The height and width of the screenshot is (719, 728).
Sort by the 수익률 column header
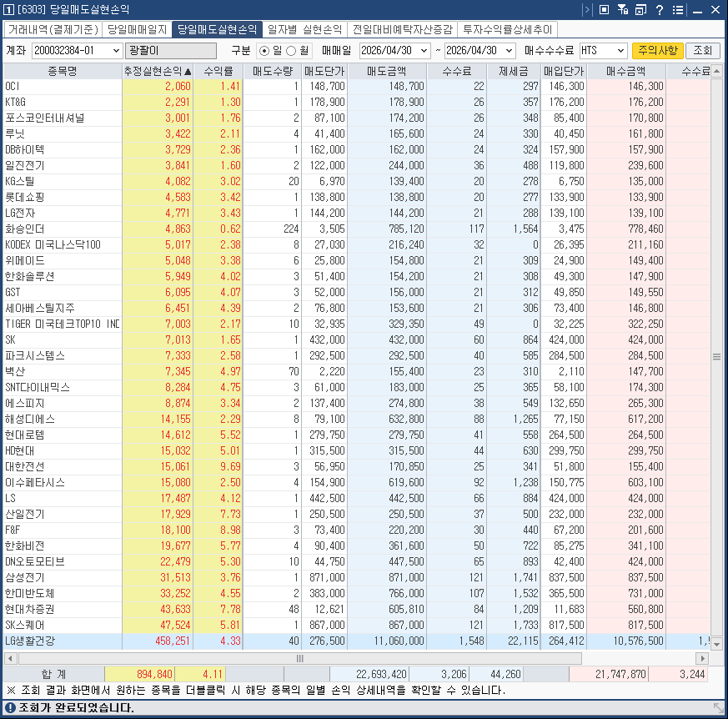(218, 71)
